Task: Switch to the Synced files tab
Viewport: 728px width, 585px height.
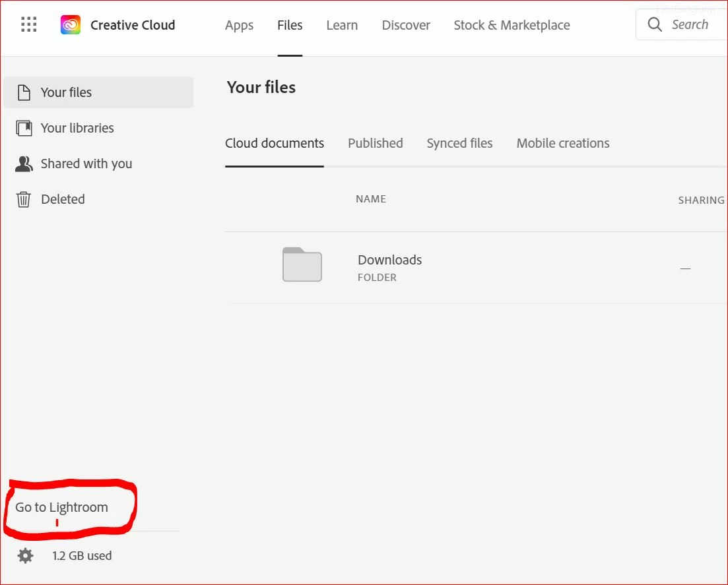Action: pyautogui.click(x=459, y=143)
